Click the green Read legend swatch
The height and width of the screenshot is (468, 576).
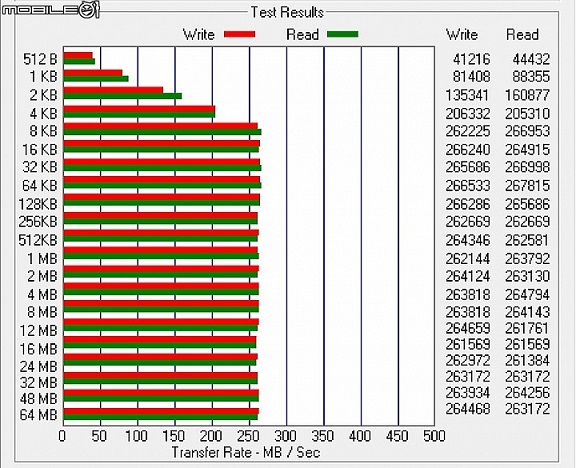tap(342, 35)
